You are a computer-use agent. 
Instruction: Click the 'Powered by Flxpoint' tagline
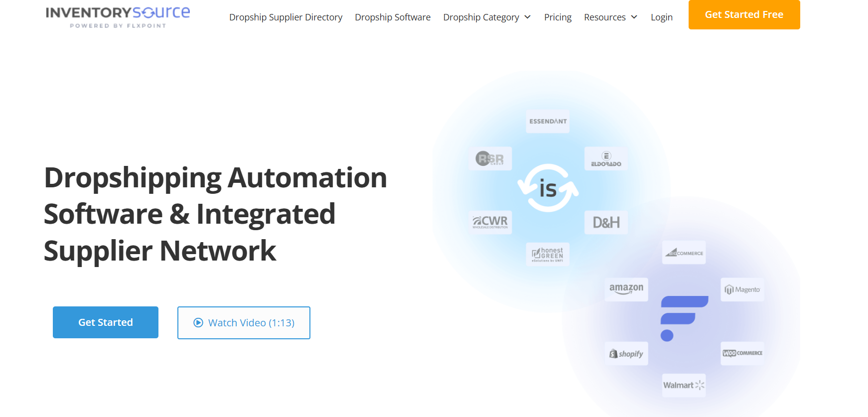pos(118,26)
